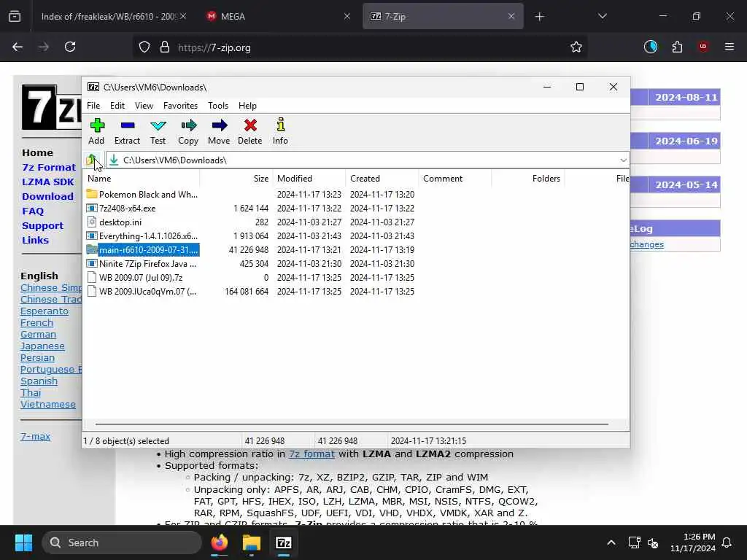The width and height of the screenshot is (747, 560).
Task: Open the Download sidebar link
Action: point(47,196)
